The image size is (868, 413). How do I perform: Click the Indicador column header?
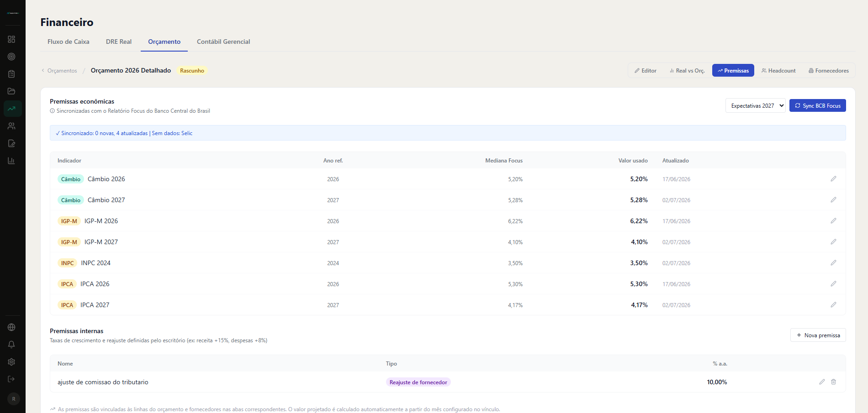[69, 161]
